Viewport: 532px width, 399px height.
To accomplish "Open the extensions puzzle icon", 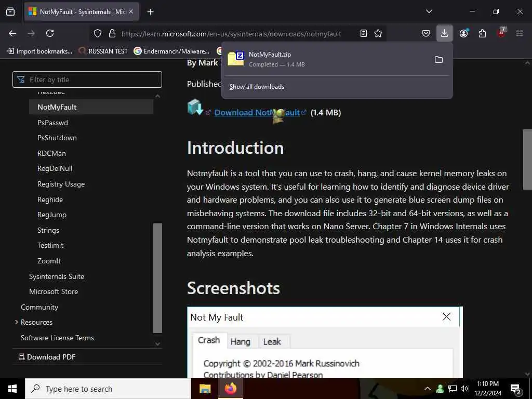I will coord(483,33).
